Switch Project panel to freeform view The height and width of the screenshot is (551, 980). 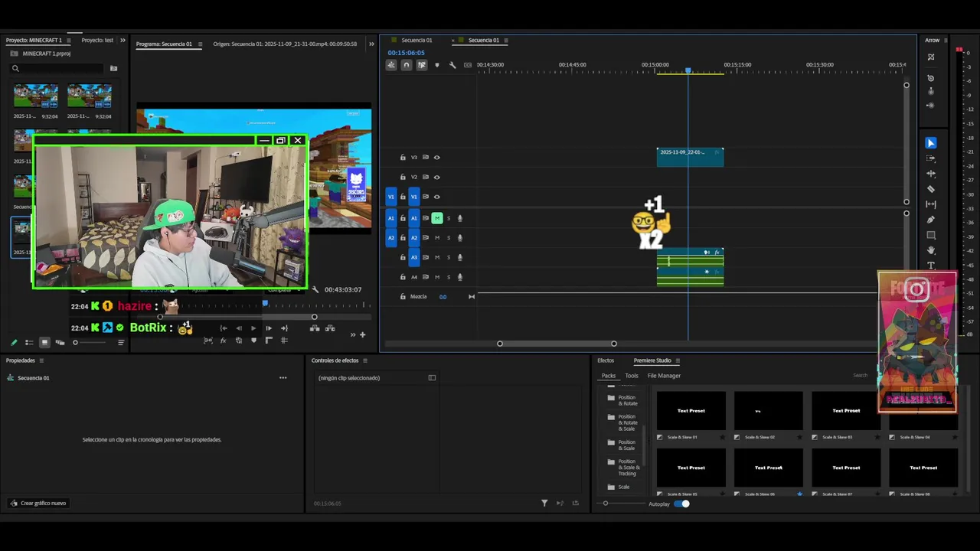[x=60, y=342]
